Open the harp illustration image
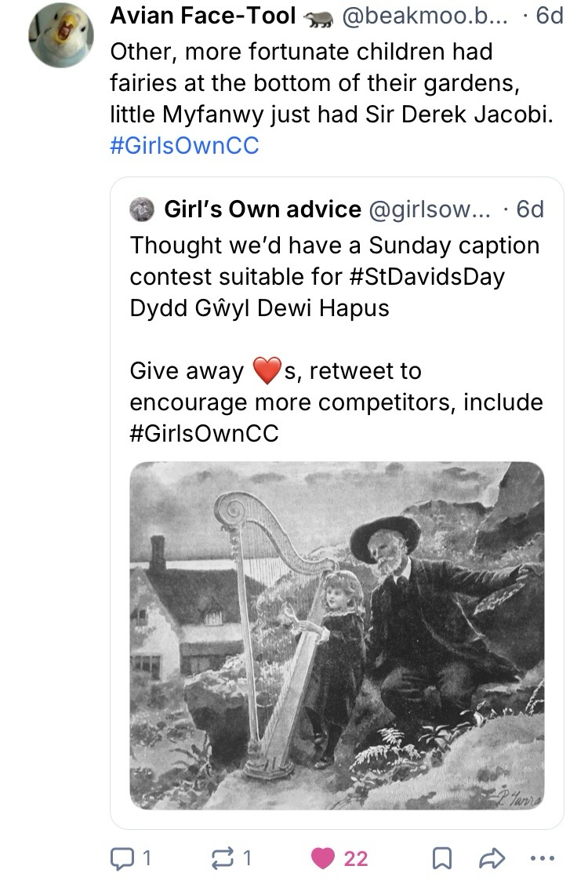Viewport: 588px width, 888px height. point(336,635)
